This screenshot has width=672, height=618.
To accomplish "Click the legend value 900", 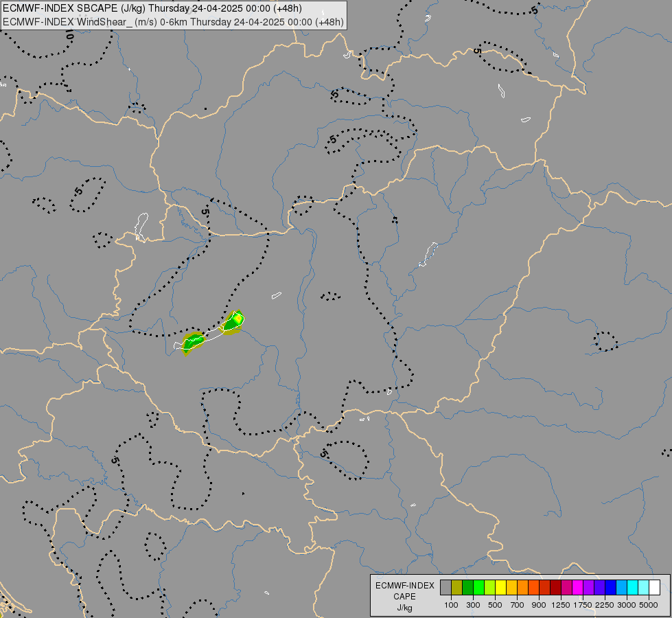I will point(539,605).
